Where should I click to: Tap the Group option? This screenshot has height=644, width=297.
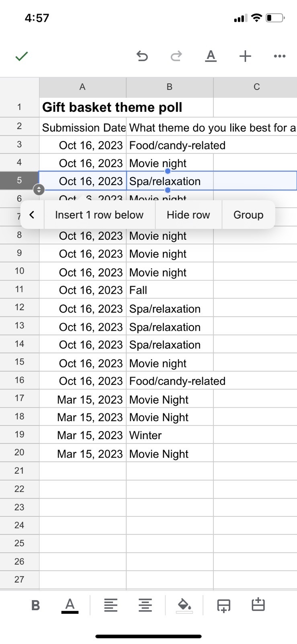248,215
